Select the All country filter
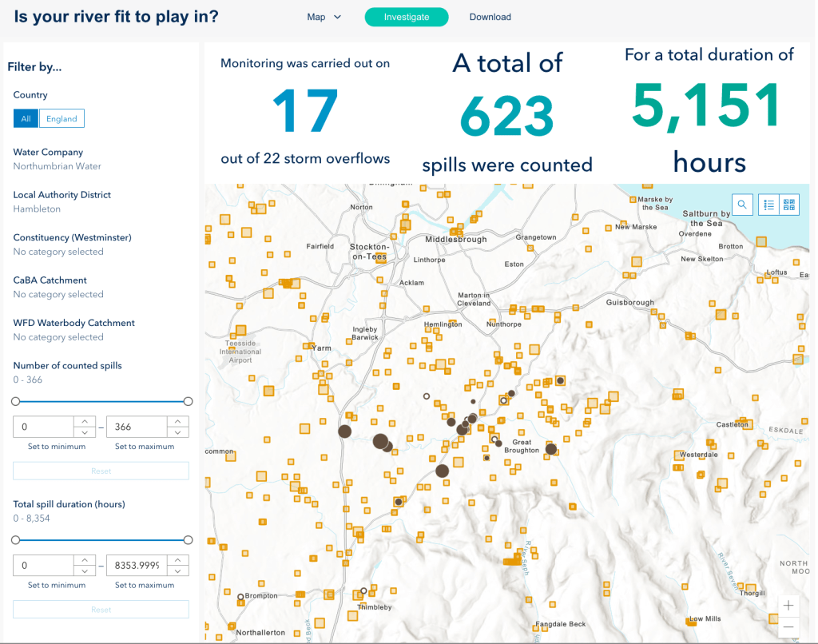Image resolution: width=818 pixels, height=644 pixels. (26, 119)
